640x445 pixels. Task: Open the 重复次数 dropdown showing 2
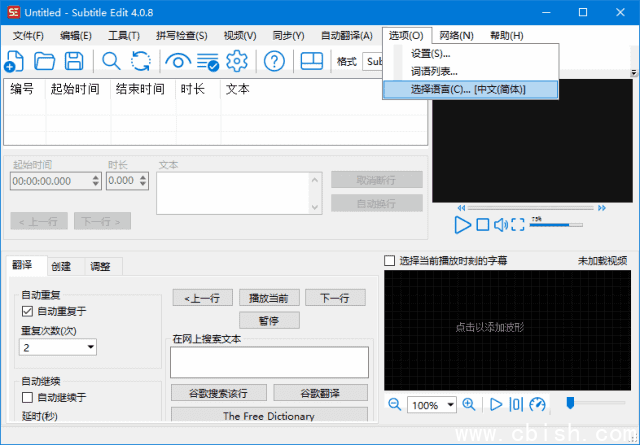pos(58,347)
